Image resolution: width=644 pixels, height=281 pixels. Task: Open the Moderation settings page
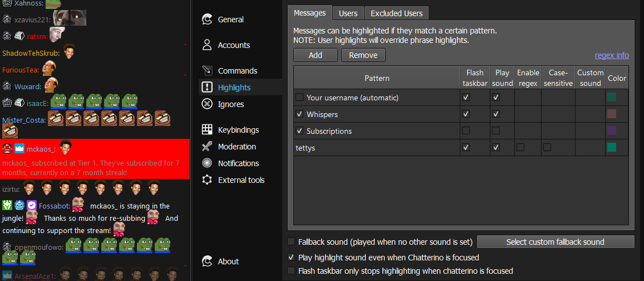point(237,147)
